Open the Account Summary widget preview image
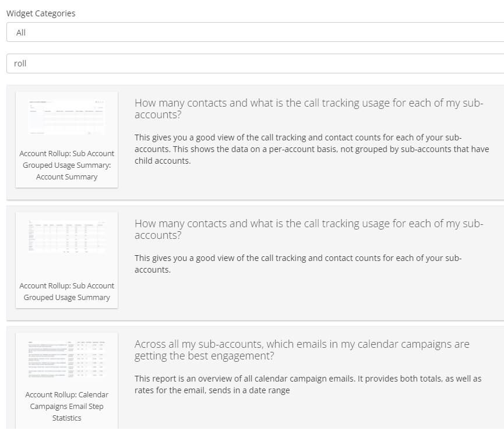 (x=66, y=118)
